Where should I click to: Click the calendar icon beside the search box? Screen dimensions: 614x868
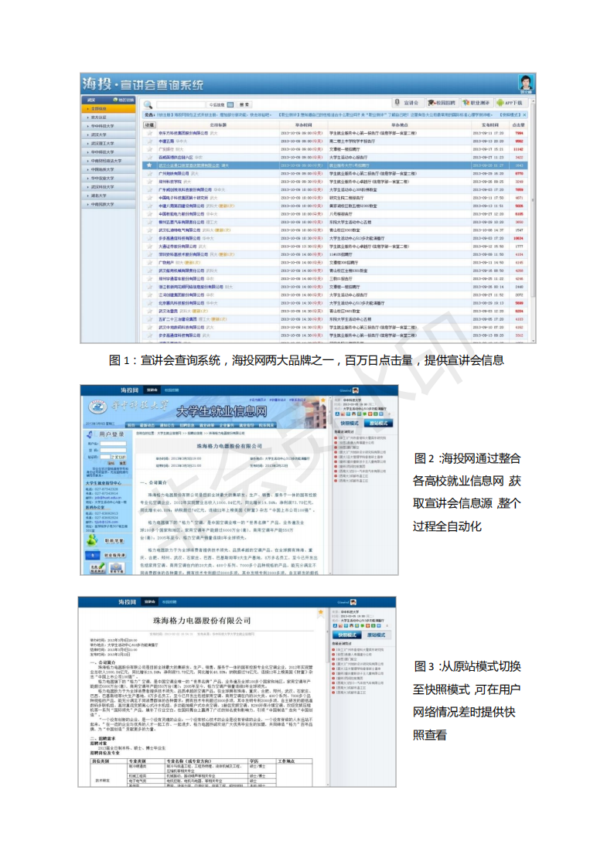tap(230, 104)
